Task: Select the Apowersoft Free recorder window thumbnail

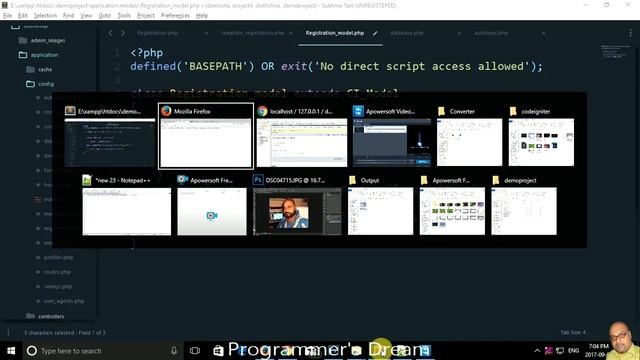Action: point(212,211)
